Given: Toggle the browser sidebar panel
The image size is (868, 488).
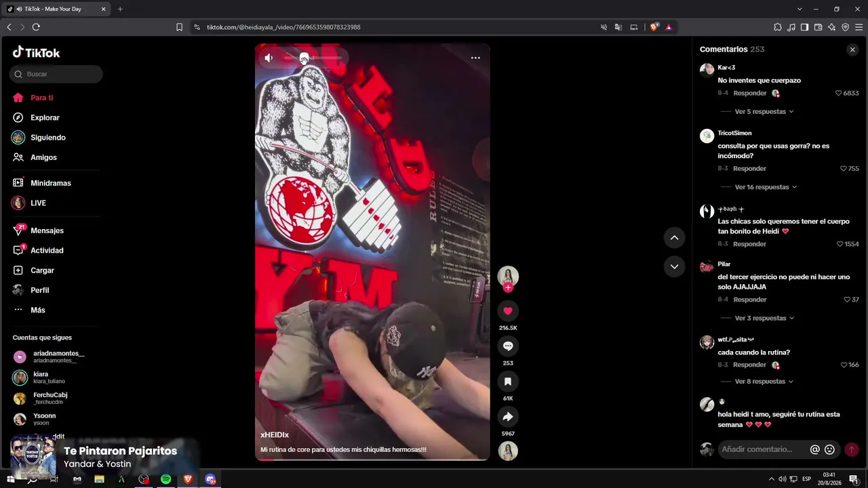Looking at the screenshot, I should [x=804, y=27].
